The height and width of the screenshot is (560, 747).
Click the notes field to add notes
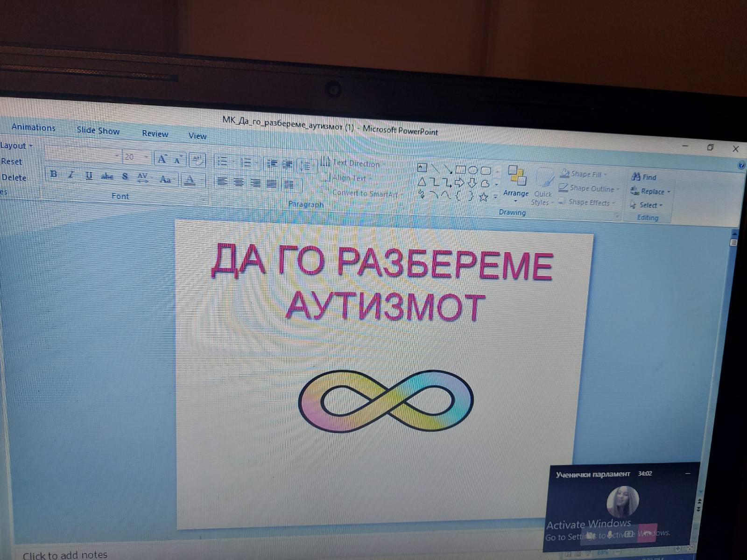point(65,554)
